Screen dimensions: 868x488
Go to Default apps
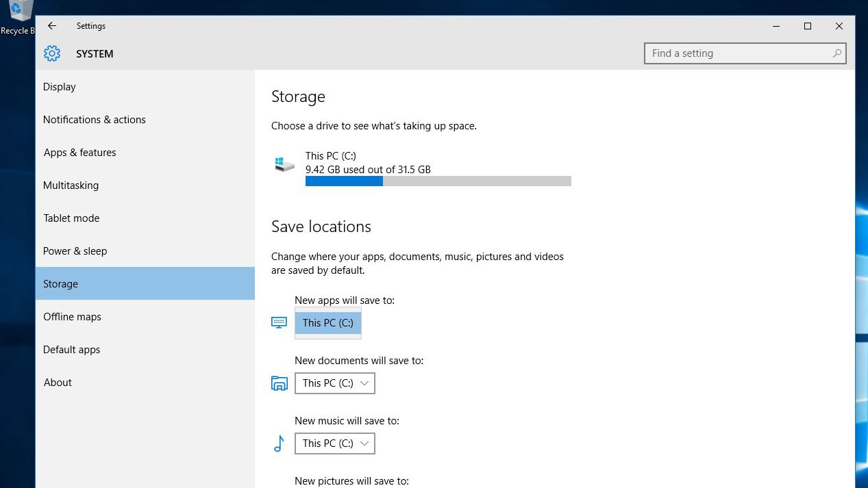[145, 350]
